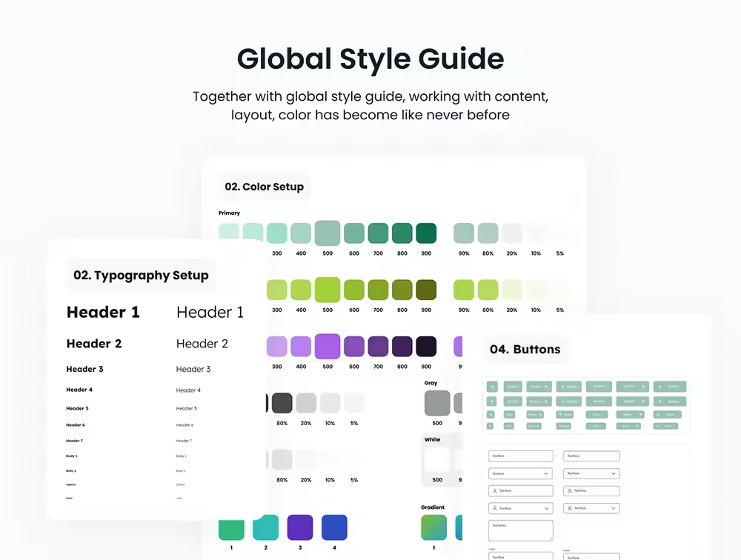Click the user icon in the left textbox without a chevron

click(494, 491)
